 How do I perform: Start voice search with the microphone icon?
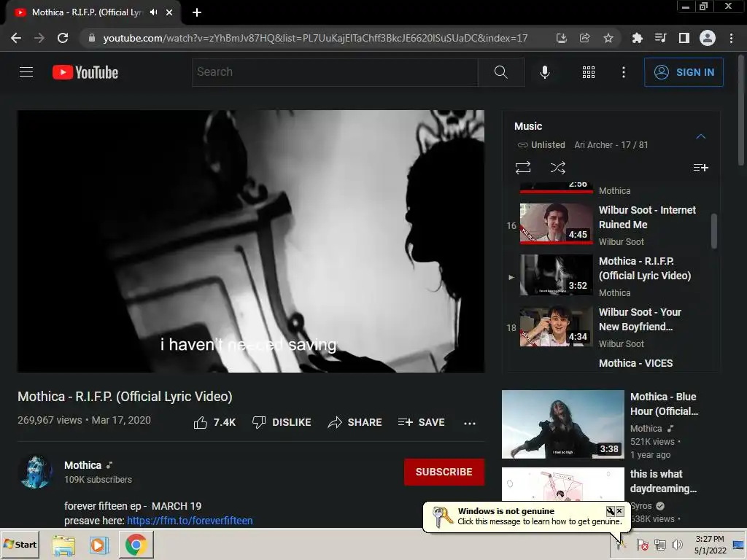(x=544, y=72)
